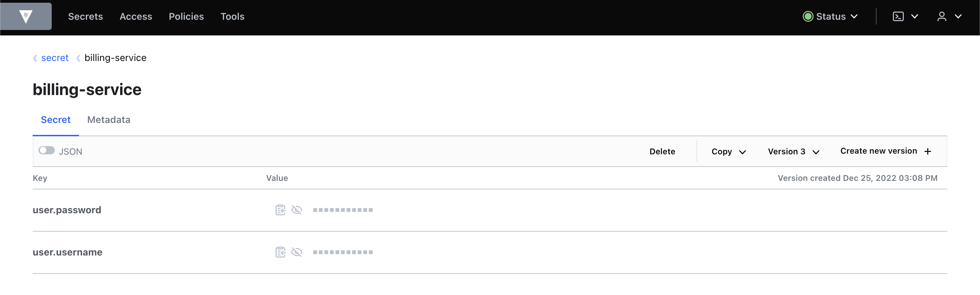Click the plus icon beside Create new version
The height and width of the screenshot is (295, 980).
pos(928,151)
